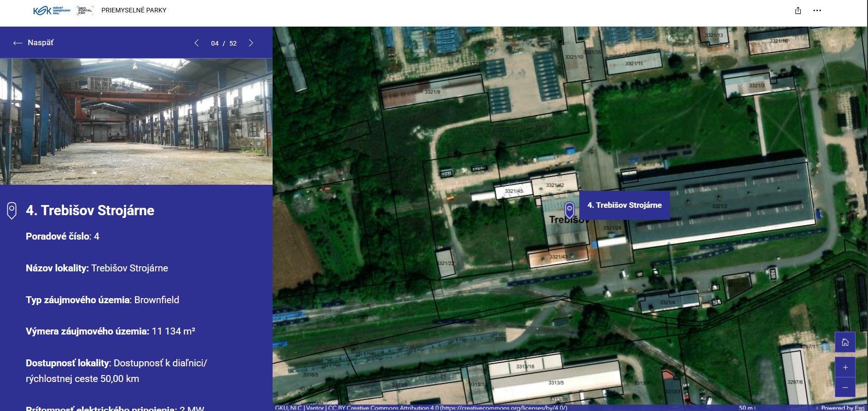Click parcel label 3321/16 on map

(x=778, y=41)
